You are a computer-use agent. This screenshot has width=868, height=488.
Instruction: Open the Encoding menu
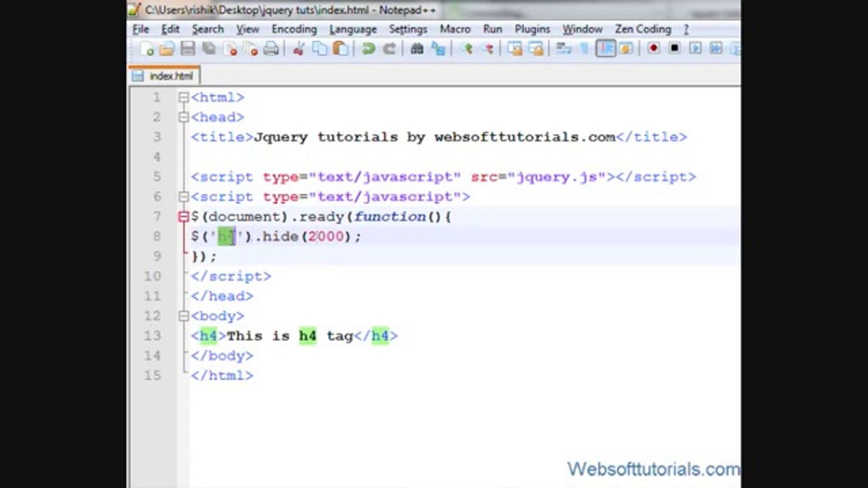pos(294,29)
